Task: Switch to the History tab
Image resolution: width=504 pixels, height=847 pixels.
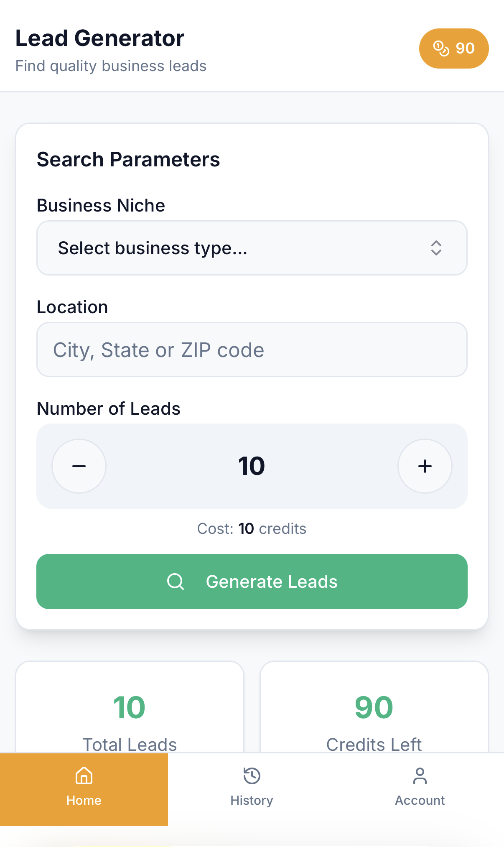Action: point(251,790)
